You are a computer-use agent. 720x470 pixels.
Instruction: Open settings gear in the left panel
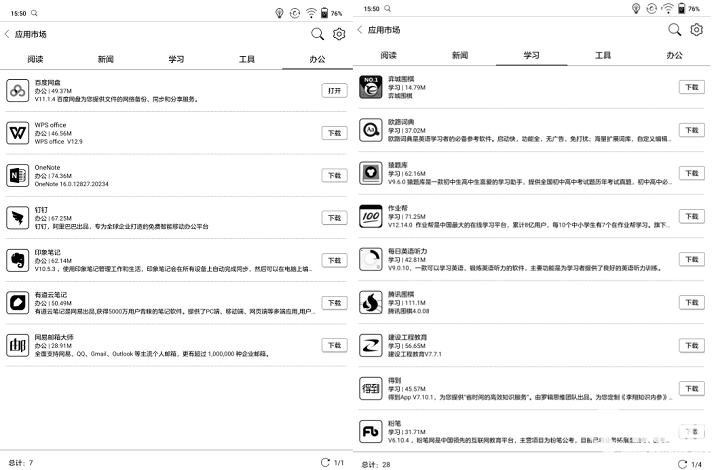339,34
